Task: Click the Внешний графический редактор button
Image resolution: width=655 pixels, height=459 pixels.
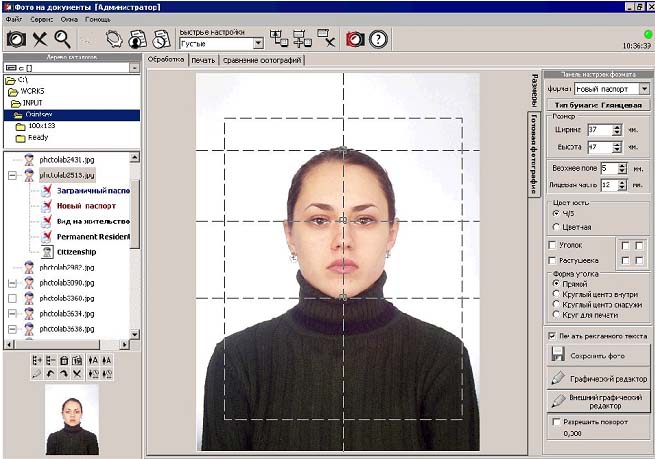Action: 598,401
